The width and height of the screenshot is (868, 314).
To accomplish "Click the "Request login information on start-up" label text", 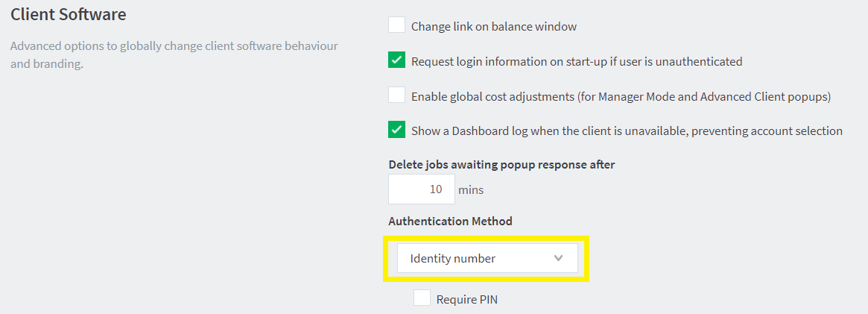I will pyautogui.click(x=577, y=62).
